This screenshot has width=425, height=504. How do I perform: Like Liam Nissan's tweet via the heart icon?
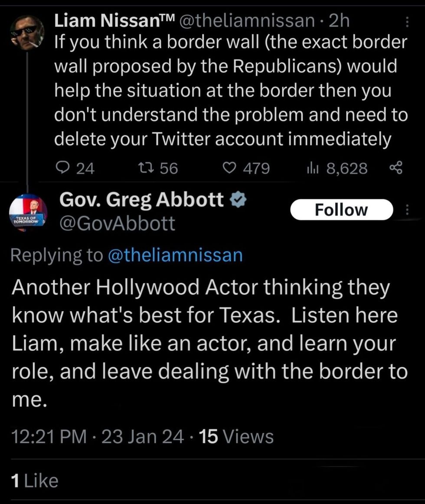coord(232,168)
